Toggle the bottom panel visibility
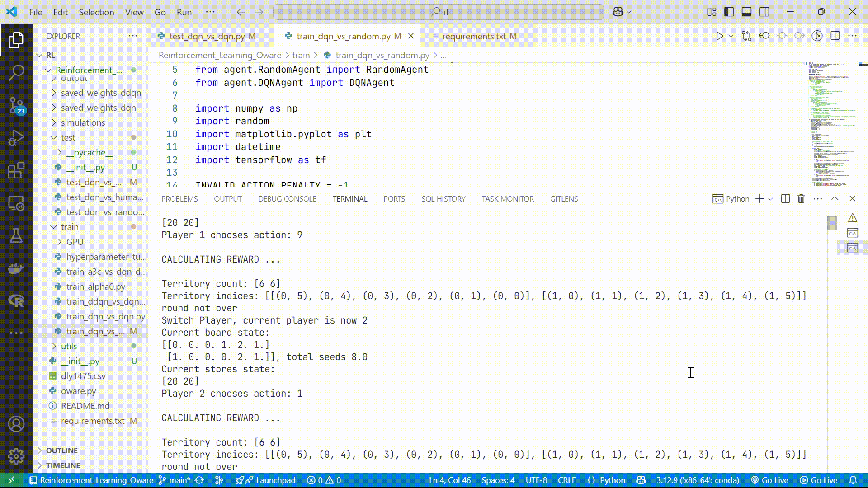The height and width of the screenshot is (488, 868). point(747,12)
